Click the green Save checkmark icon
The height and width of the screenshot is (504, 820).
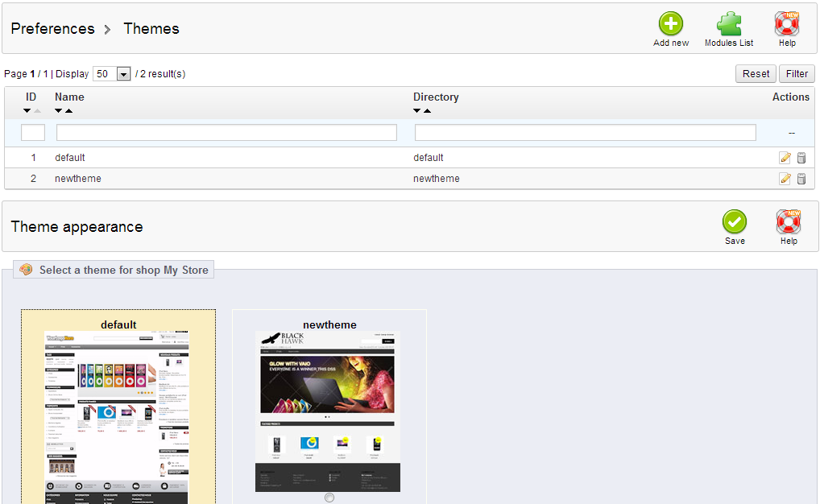tap(735, 222)
